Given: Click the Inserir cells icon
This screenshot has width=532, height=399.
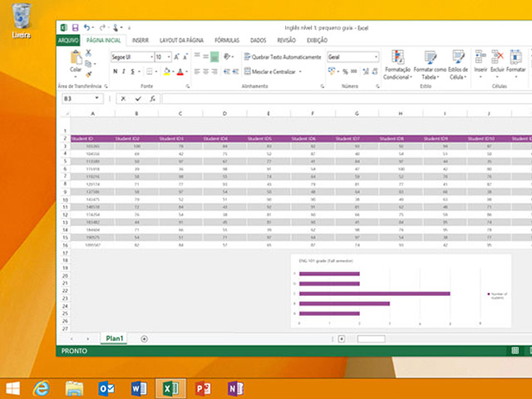Looking at the screenshot, I should pyautogui.click(x=480, y=57).
